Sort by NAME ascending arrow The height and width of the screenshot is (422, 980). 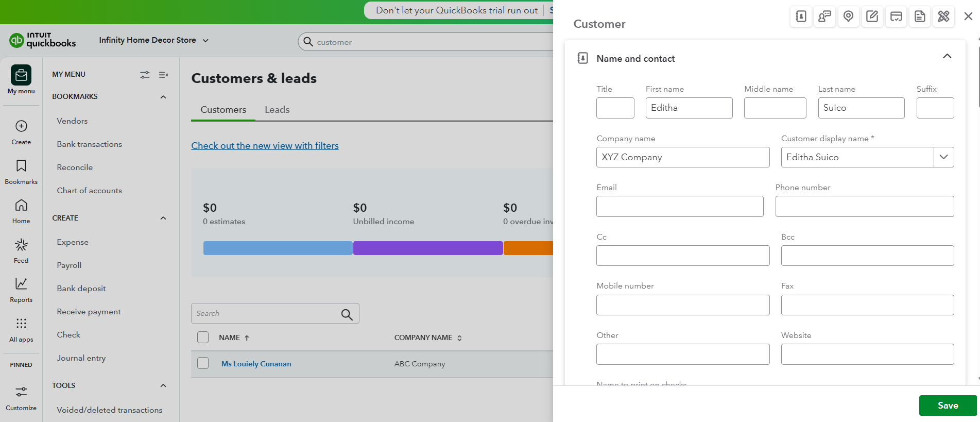(247, 338)
